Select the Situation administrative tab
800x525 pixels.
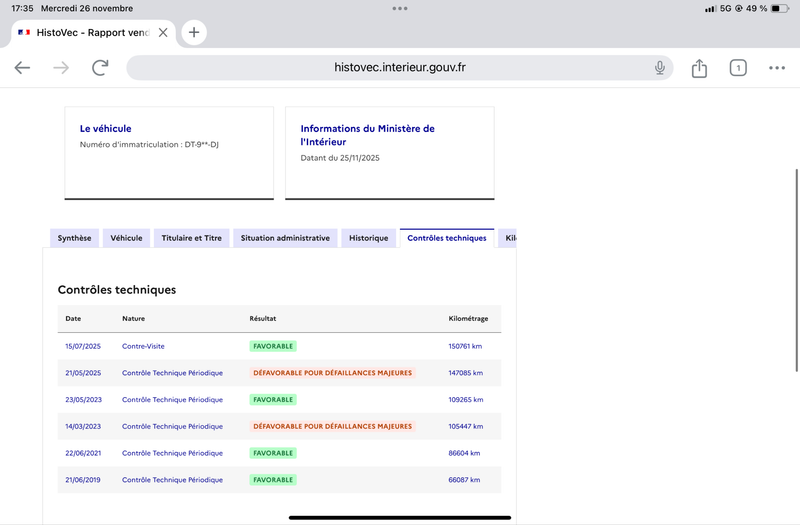point(285,238)
